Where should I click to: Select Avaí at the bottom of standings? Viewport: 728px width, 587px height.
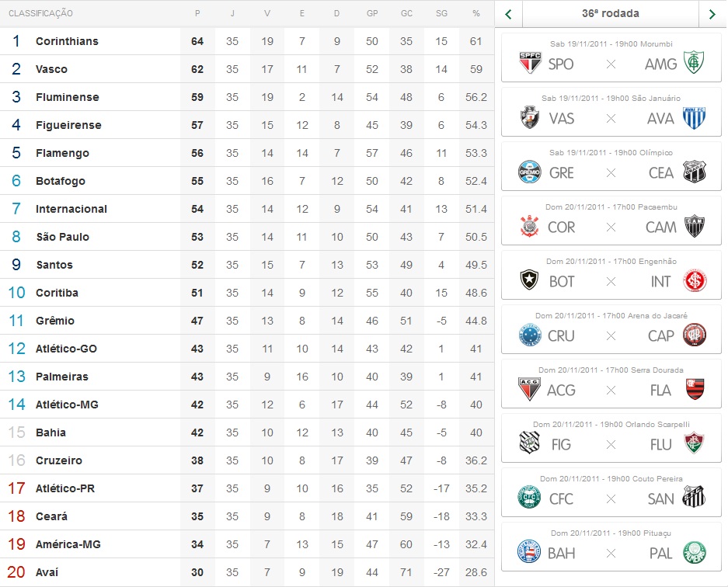tap(47, 572)
